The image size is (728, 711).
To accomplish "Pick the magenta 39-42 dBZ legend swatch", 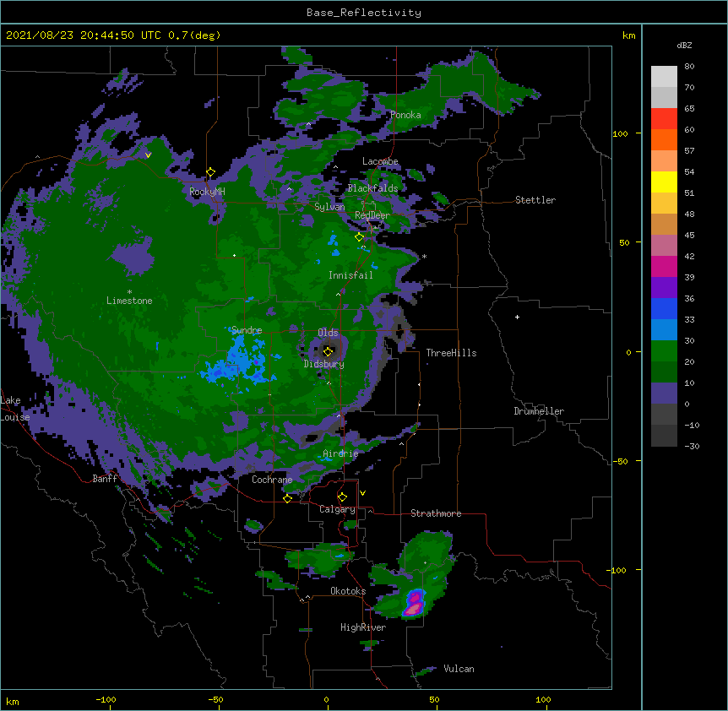I will (664, 266).
